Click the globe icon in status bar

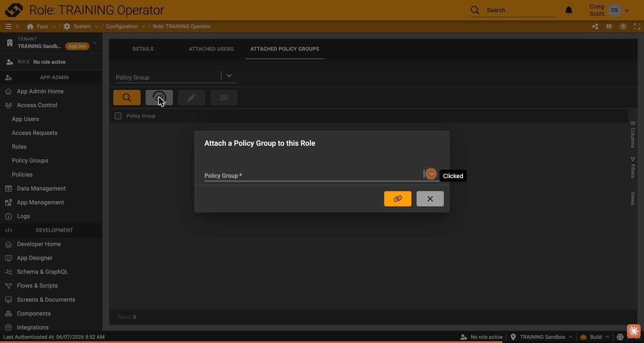pos(620,337)
